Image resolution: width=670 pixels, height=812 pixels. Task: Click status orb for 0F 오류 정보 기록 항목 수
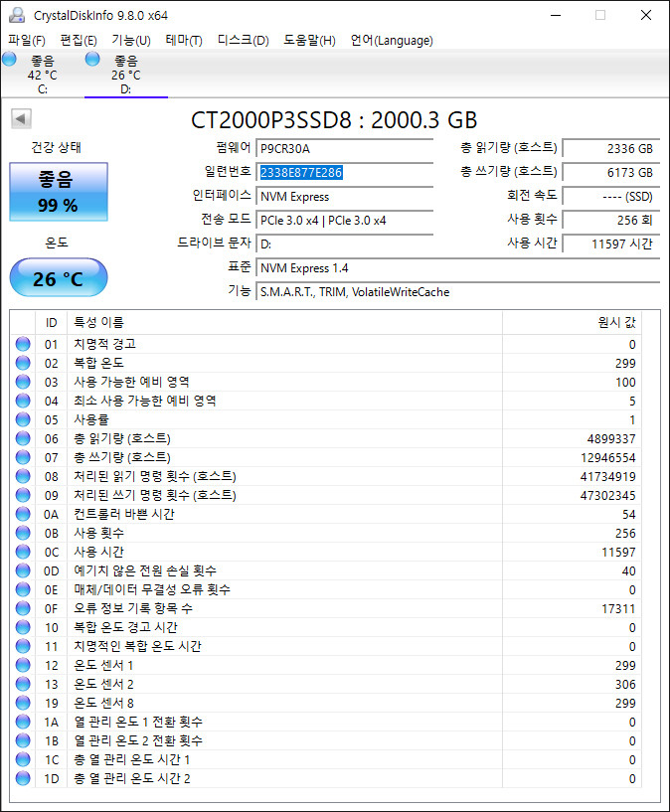[x=23, y=608]
